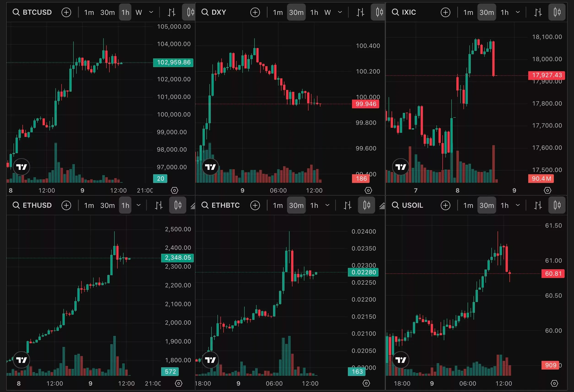Switch IXIC chart to candlestick style
Viewport: 574px width, 392px height.
(x=557, y=12)
